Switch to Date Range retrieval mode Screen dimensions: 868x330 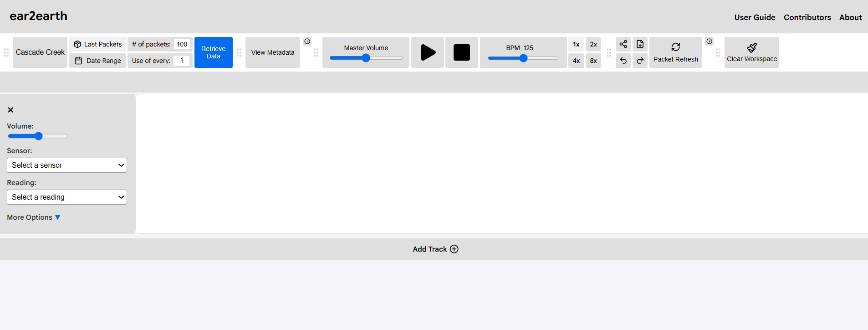[x=98, y=61]
